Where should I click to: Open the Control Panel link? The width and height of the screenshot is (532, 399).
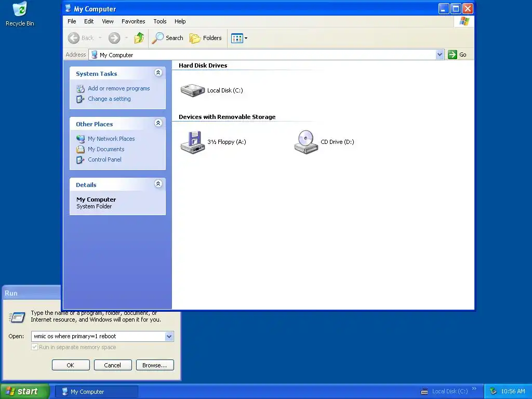pos(104,160)
